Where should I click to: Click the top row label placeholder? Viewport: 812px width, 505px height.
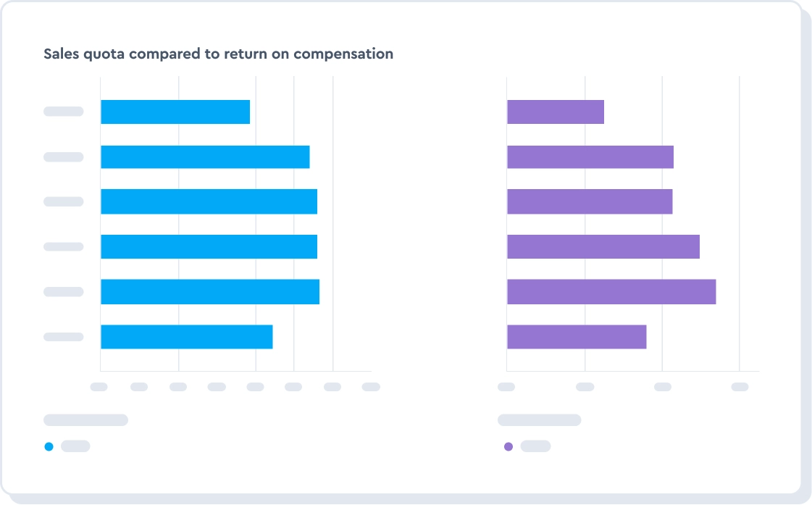tap(64, 112)
